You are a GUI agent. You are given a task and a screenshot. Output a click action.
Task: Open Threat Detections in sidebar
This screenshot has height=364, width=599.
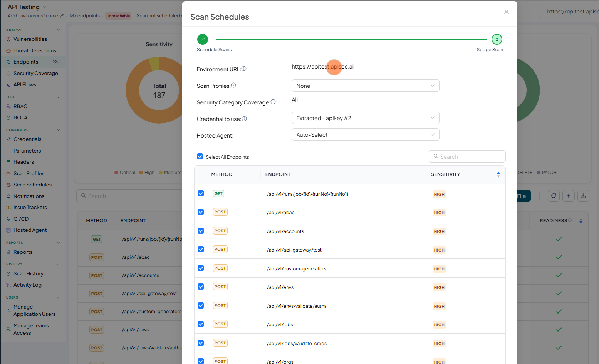point(35,50)
